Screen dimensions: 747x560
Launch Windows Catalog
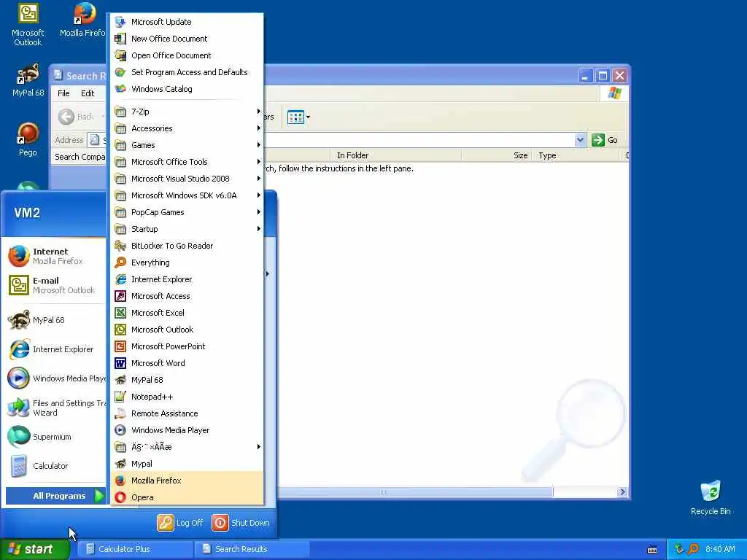coord(187,89)
